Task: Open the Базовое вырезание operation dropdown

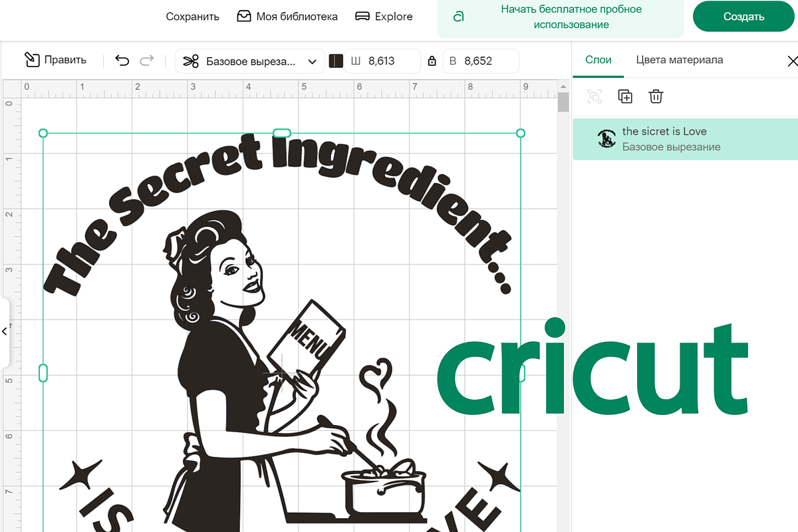Action: [250, 61]
